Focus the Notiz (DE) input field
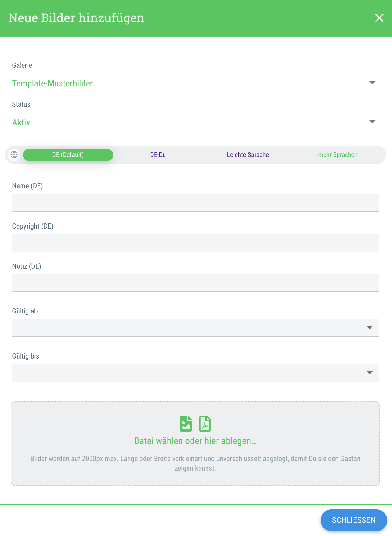 (195, 283)
